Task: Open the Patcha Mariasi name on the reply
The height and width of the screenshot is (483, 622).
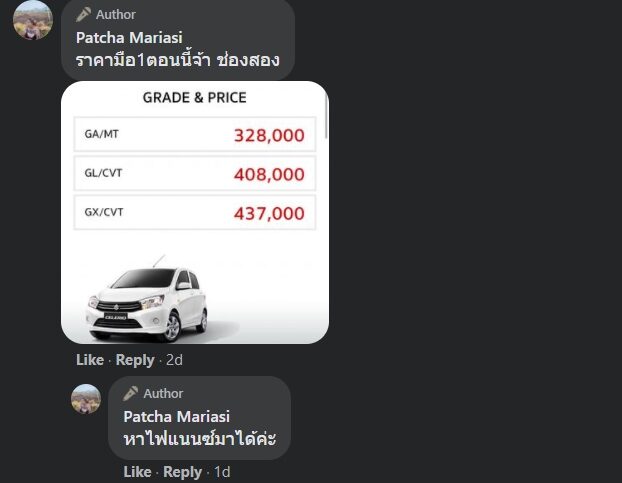Action: 177,416
